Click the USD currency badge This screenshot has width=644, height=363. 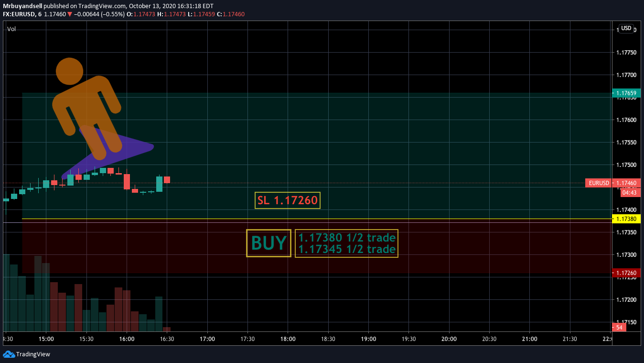tap(626, 28)
